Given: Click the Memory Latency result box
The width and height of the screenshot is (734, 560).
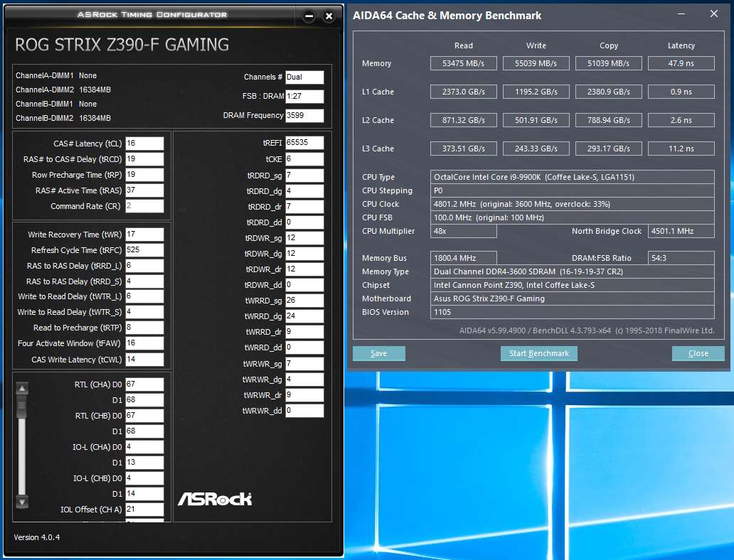Looking at the screenshot, I should [x=681, y=63].
